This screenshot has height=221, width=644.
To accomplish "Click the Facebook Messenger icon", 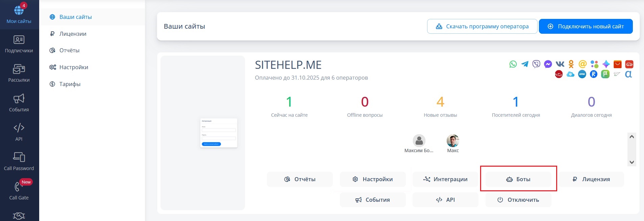I will click(x=548, y=64).
